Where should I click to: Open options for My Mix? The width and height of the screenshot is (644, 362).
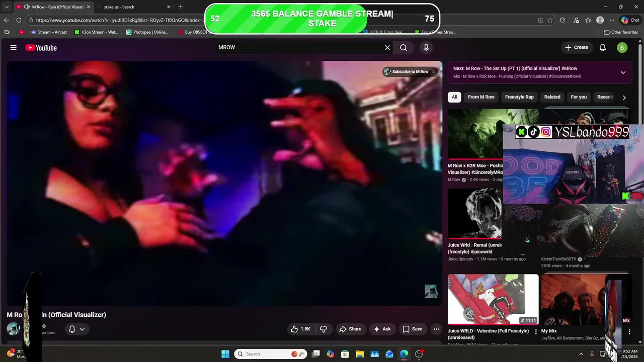[x=629, y=332]
